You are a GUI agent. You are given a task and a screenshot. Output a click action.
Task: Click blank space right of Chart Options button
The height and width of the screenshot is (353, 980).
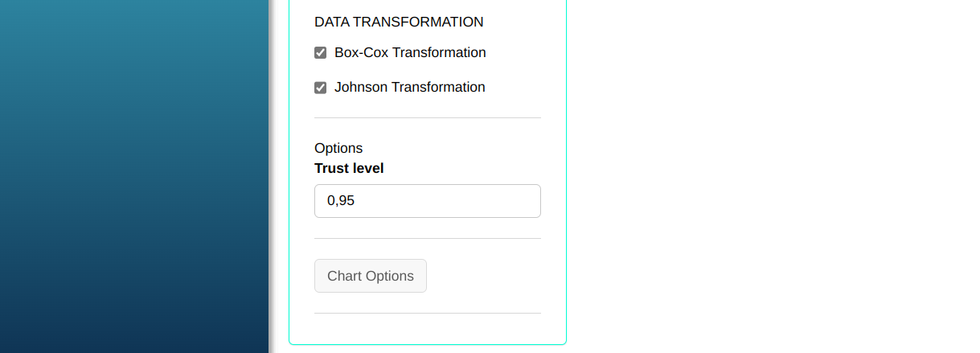pos(490,276)
